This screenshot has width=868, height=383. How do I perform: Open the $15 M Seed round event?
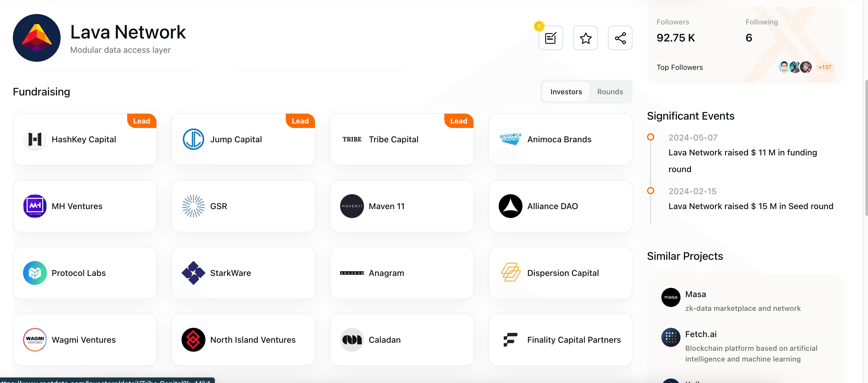(x=751, y=206)
